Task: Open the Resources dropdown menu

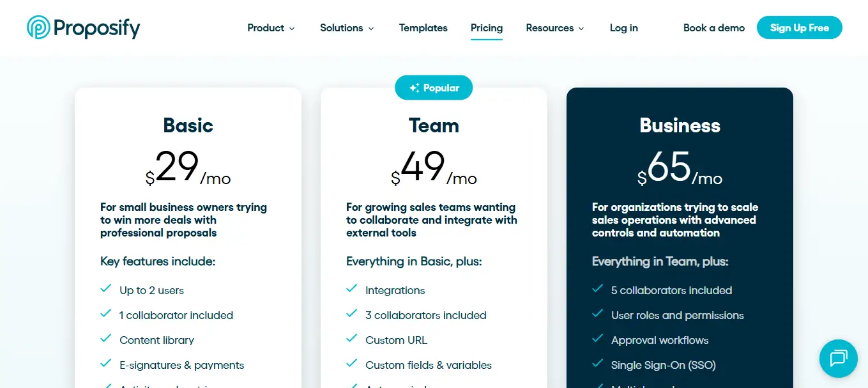Action: (554, 28)
